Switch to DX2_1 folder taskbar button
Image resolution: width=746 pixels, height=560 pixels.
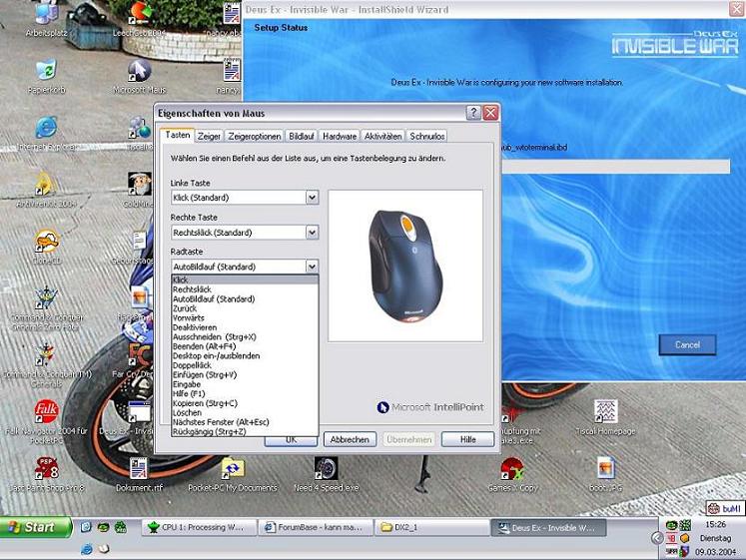click(x=432, y=527)
